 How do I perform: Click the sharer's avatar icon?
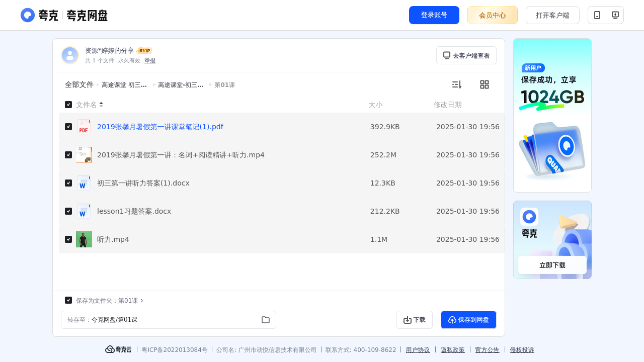70,55
